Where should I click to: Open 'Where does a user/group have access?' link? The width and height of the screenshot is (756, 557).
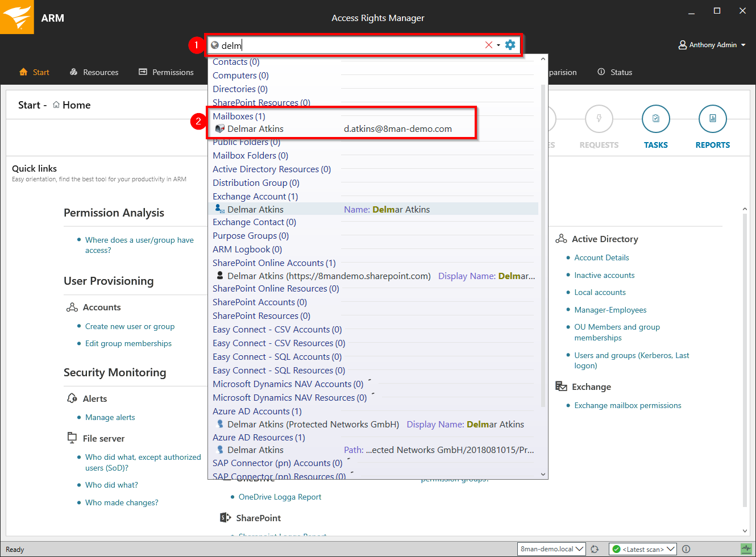coord(139,245)
